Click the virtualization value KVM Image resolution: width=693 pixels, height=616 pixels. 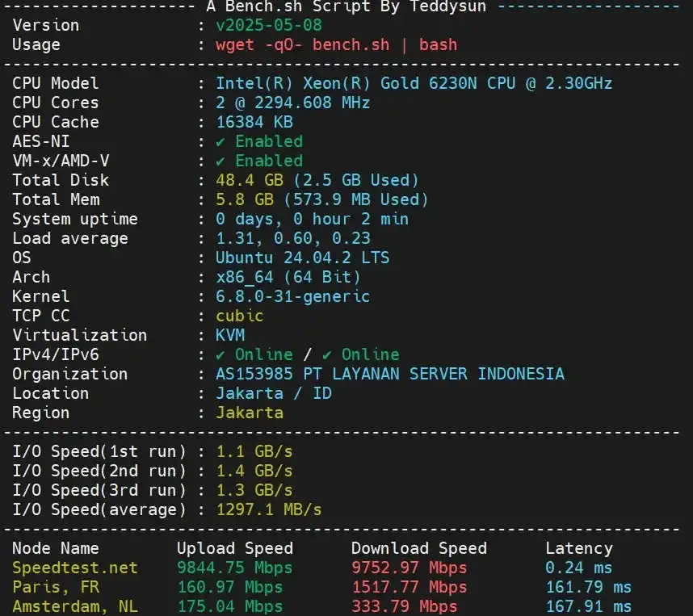point(230,335)
